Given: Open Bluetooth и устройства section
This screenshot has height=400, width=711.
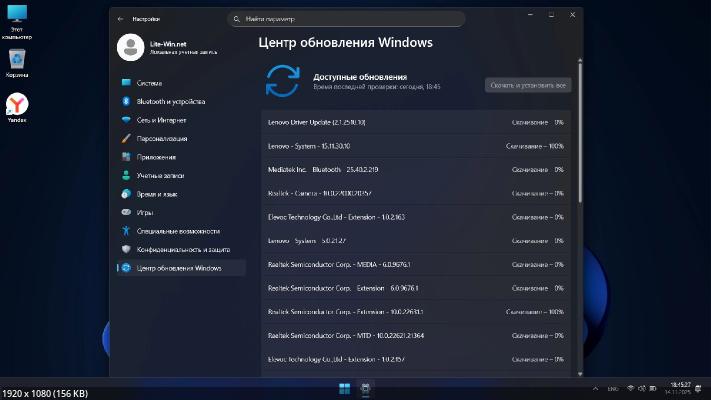Looking at the screenshot, I should (170, 101).
